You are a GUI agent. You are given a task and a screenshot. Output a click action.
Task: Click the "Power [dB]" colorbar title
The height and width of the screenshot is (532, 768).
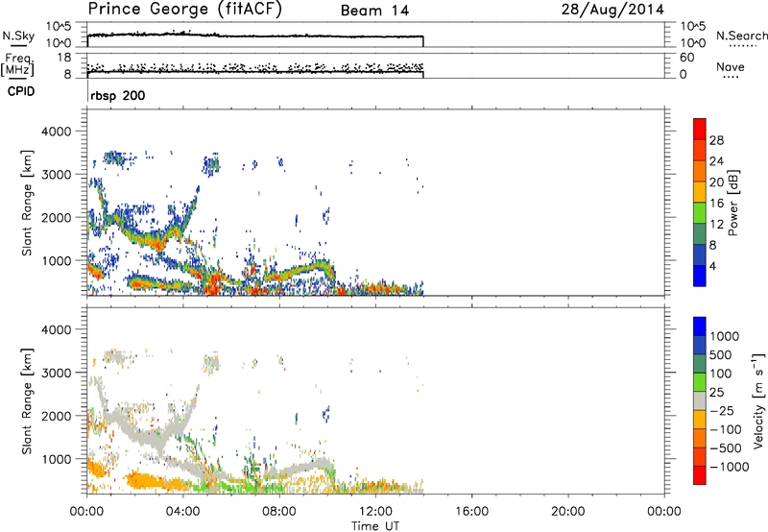pyautogui.click(x=733, y=203)
